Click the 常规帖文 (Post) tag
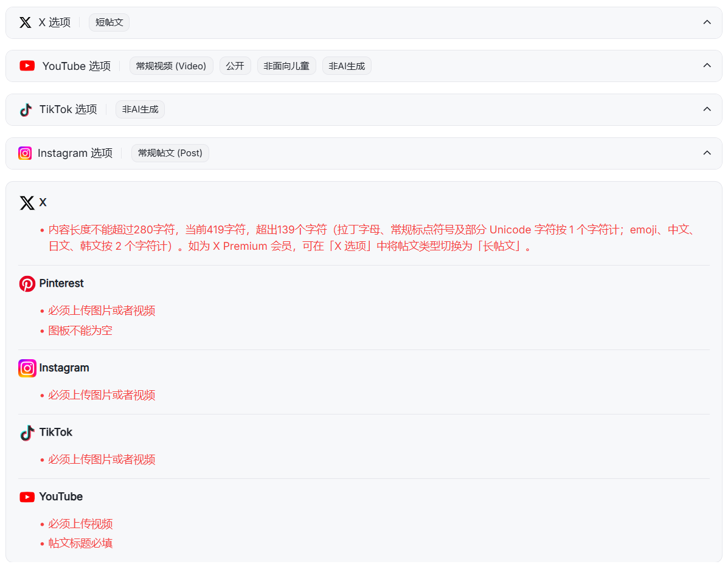Image resolution: width=728 pixels, height=564 pixels. point(170,153)
